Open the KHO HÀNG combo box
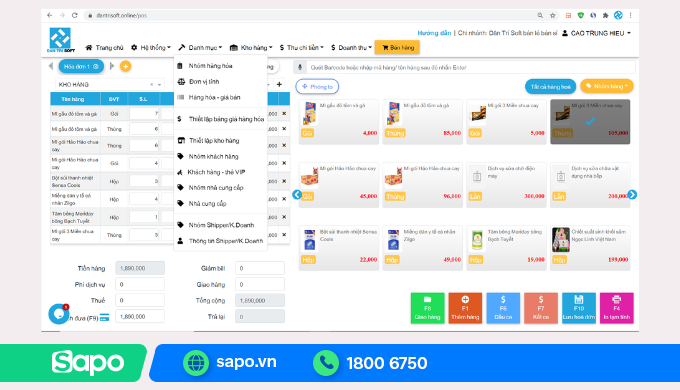Screen dimensions: 680x390 click(110, 85)
